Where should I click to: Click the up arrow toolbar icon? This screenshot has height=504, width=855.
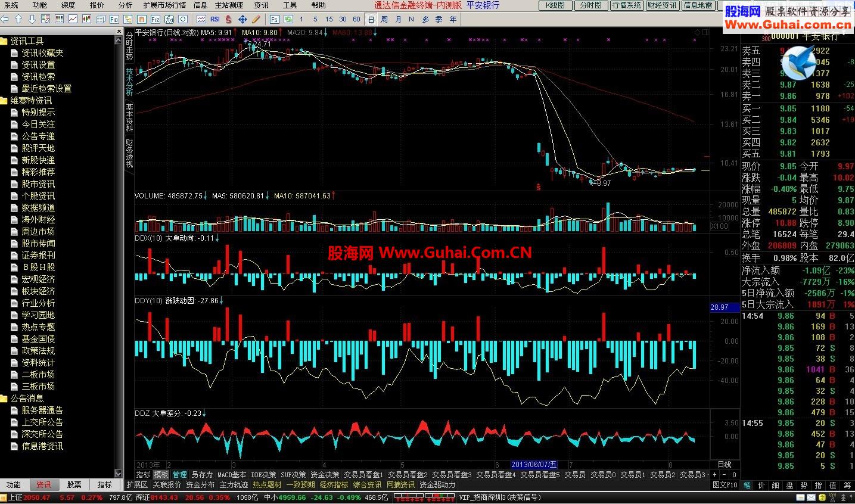[x=18, y=19]
